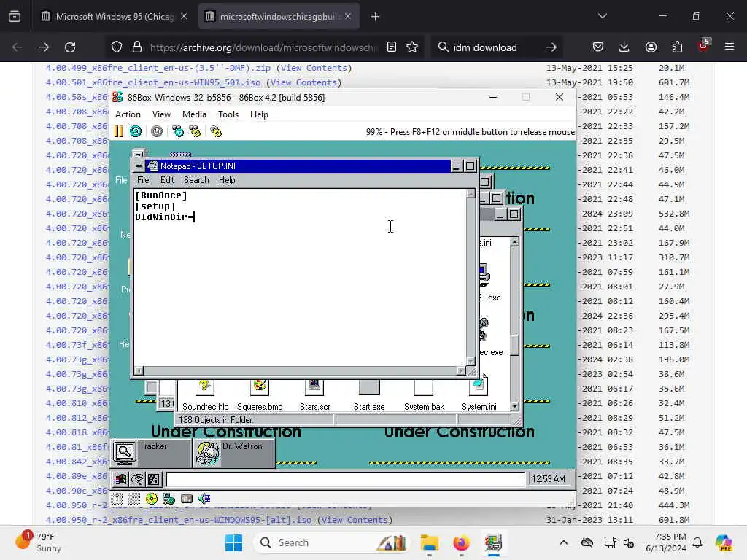Click the Notepad SETUP.INI text area
The image size is (747, 560).
tap(300, 277)
